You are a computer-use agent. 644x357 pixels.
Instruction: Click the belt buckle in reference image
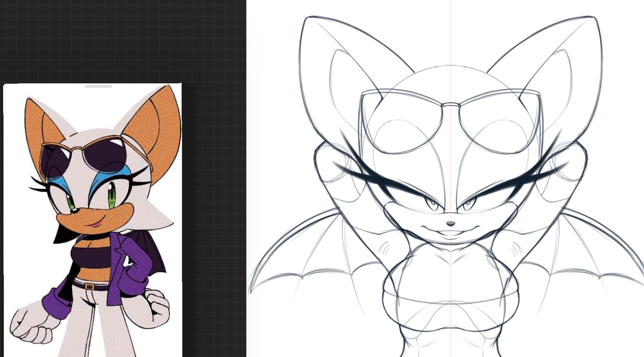click(x=90, y=286)
